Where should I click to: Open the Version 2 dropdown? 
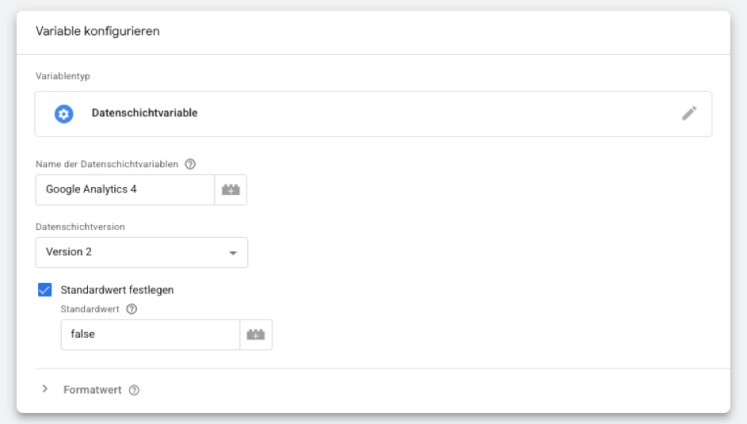coord(140,252)
